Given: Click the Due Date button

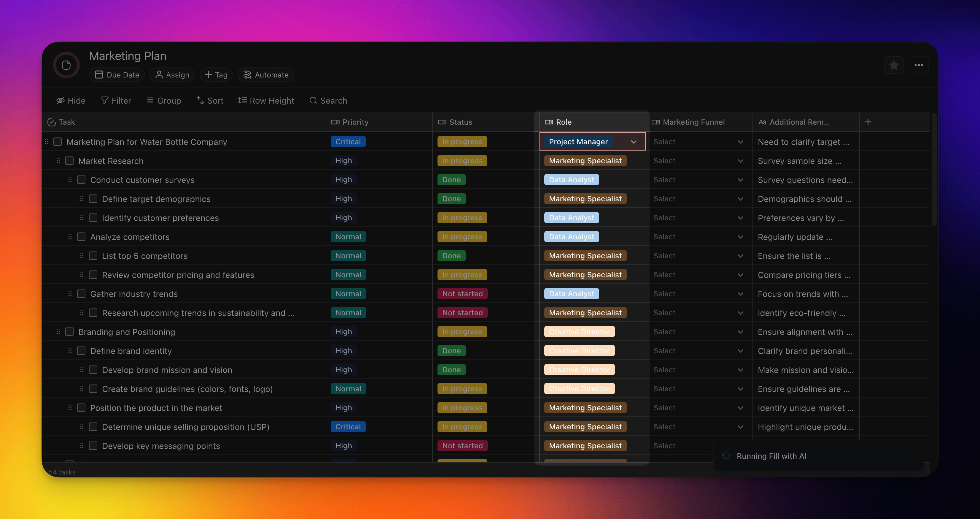Looking at the screenshot, I should point(117,75).
